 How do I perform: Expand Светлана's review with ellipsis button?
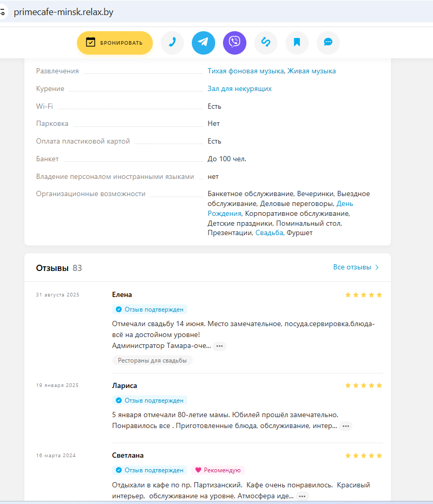point(302,496)
